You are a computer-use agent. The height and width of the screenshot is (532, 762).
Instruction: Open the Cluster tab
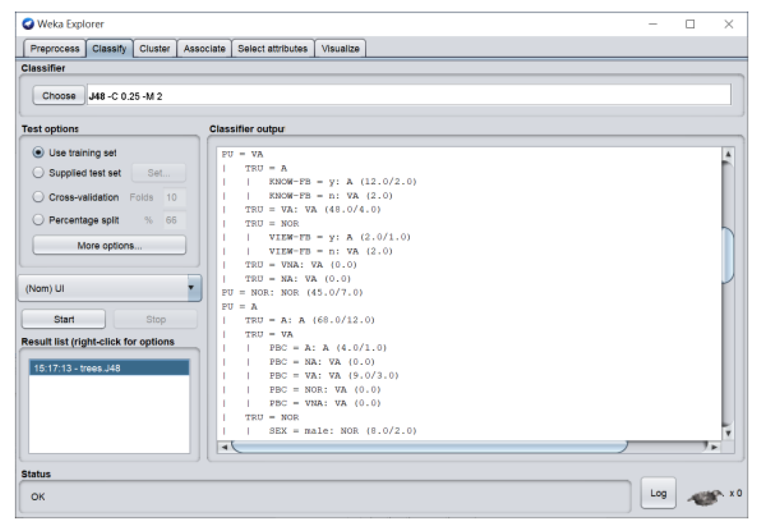(x=154, y=49)
